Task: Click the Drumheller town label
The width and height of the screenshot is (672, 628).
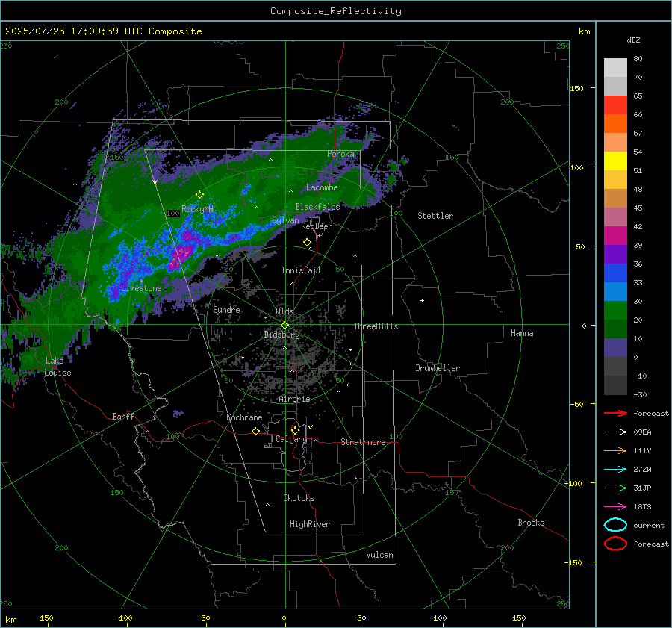Action: tap(438, 368)
